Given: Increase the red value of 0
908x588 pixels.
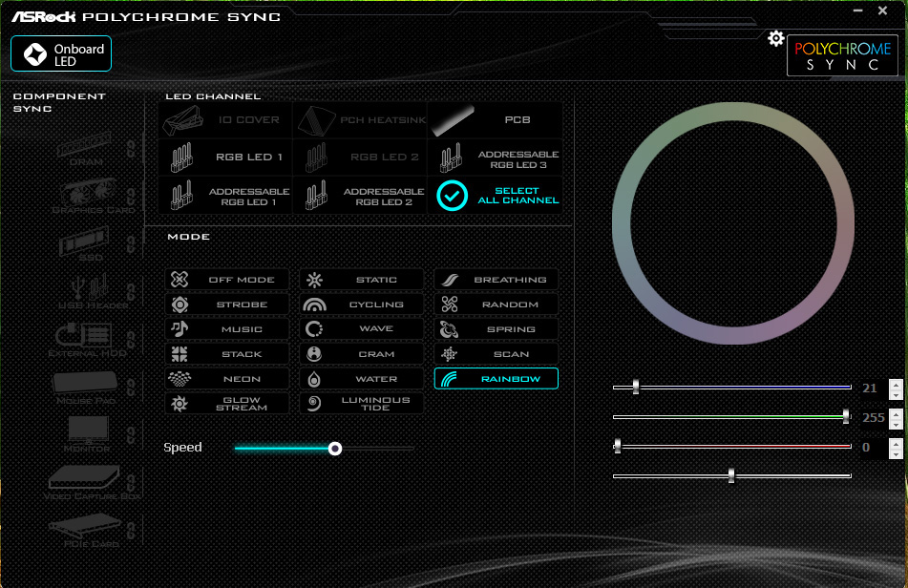Looking at the screenshot, I should pyautogui.click(x=896, y=443).
